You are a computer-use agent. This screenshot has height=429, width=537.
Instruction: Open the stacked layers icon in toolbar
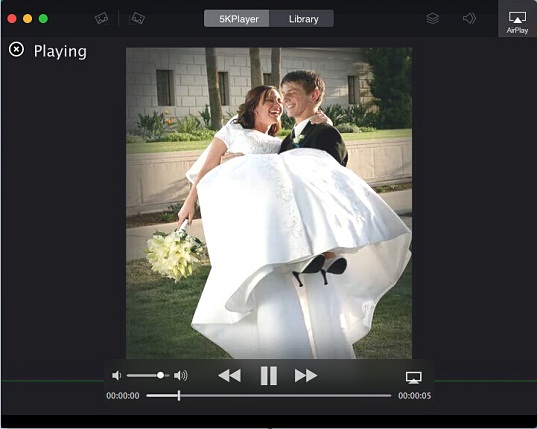pyautogui.click(x=433, y=18)
